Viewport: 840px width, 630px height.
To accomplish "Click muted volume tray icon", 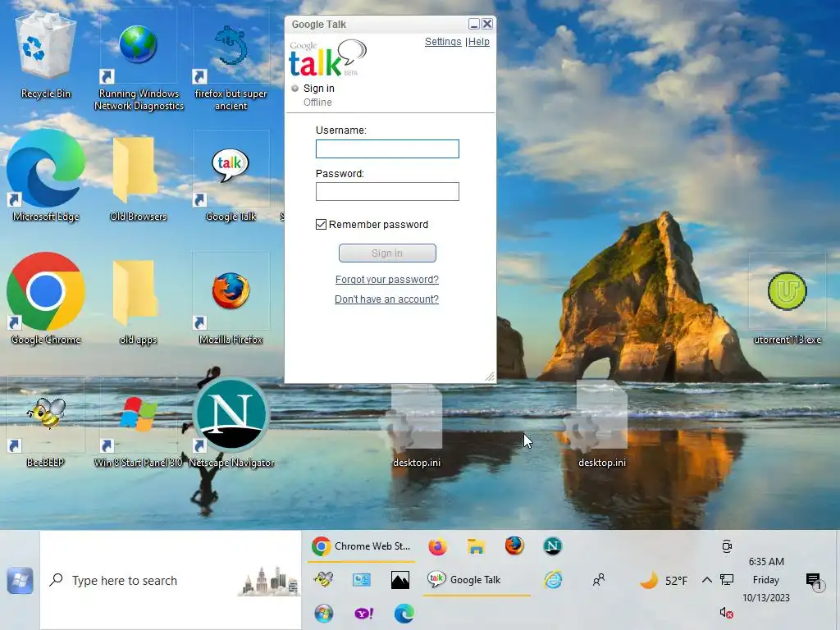I will (727, 613).
